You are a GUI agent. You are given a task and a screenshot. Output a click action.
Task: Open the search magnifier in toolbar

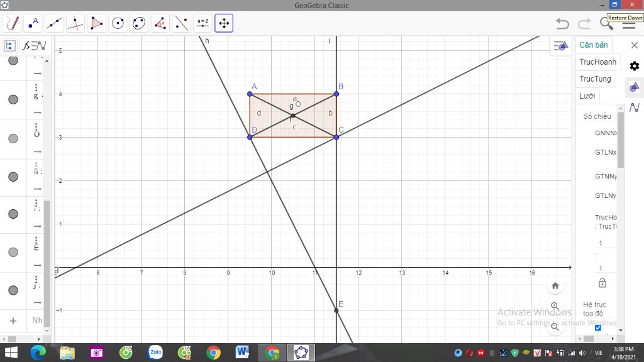pos(606,24)
